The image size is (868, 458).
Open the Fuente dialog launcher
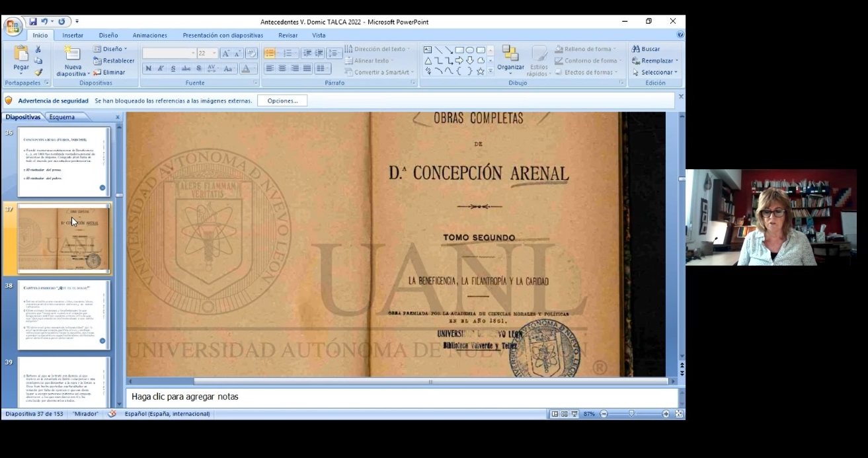click(x=255, y=83)
